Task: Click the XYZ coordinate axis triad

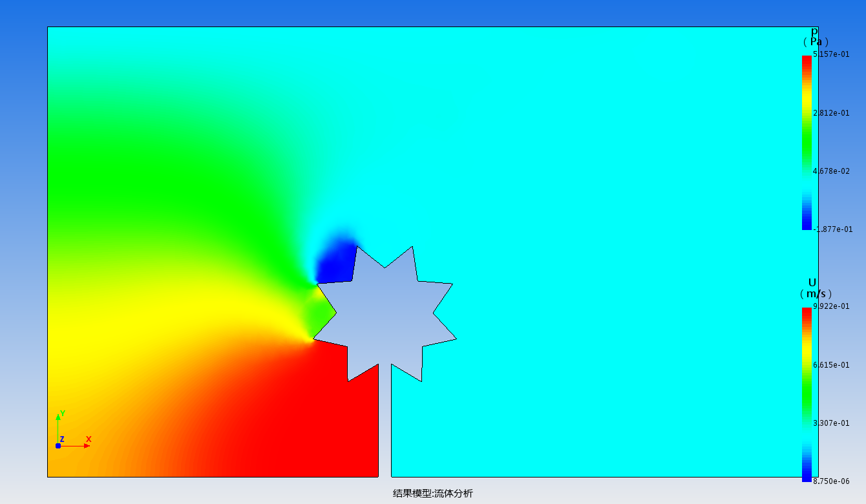Action: click(x=73, y=430)
